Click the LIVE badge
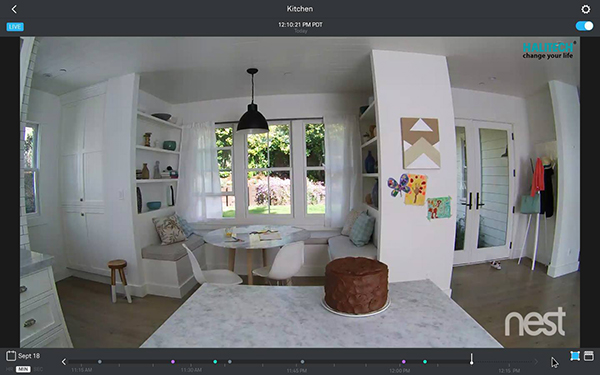This screenshot has height=375, width=600. click(x=15, y=27)
